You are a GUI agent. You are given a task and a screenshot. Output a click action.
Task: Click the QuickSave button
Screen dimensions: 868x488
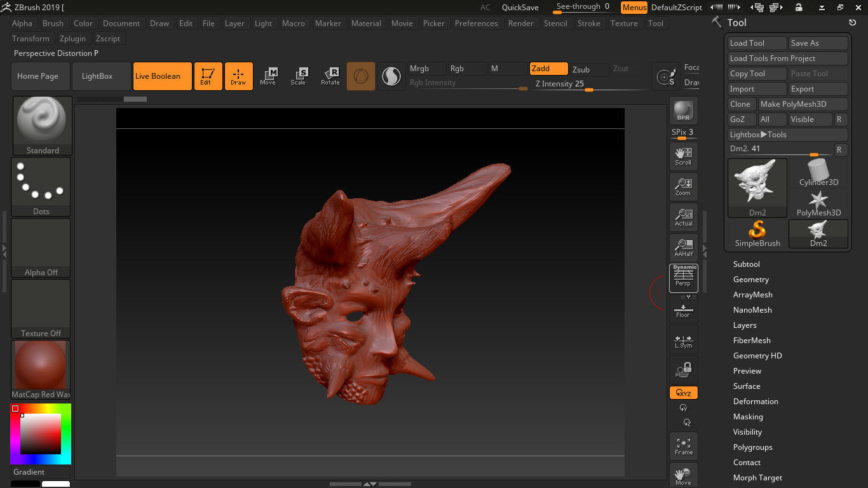pos(520,8)
